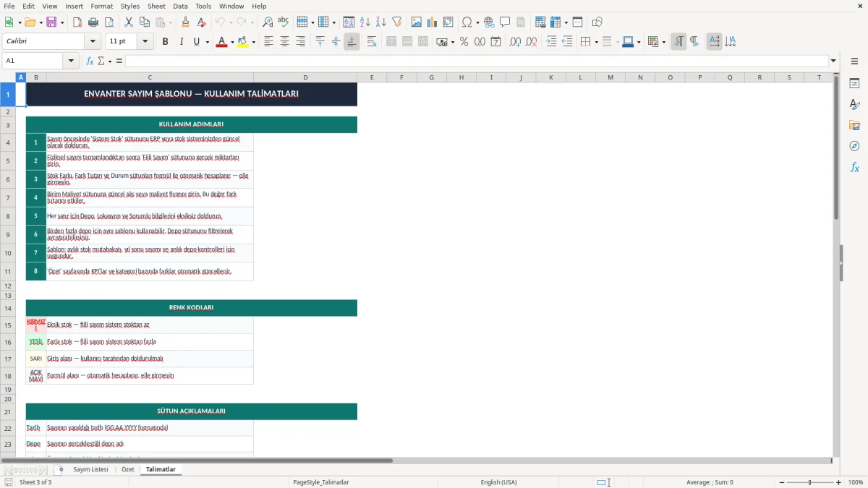Click the Copy icon
868x488 pixels.
145,22
